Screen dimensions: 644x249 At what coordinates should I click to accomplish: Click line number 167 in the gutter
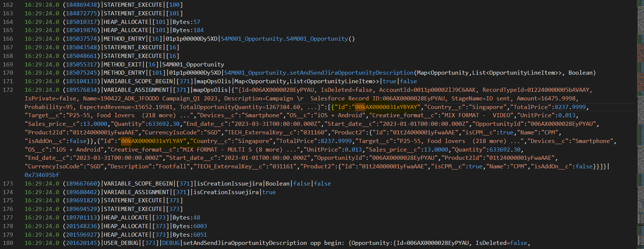[8, 47]
